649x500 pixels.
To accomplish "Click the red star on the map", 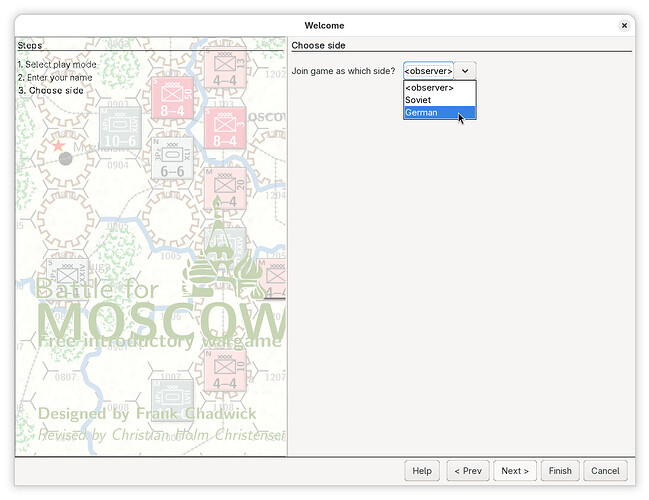I will (x=58, y=146).
